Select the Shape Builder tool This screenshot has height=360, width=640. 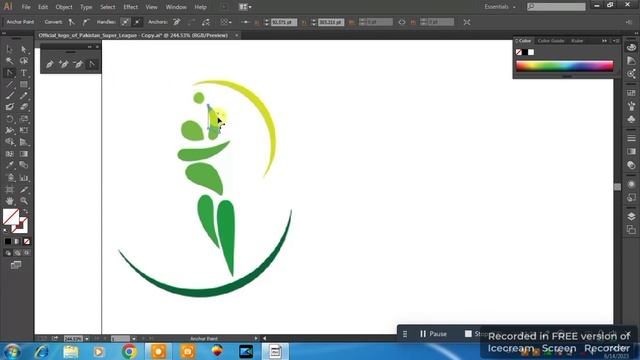[9, 142]
